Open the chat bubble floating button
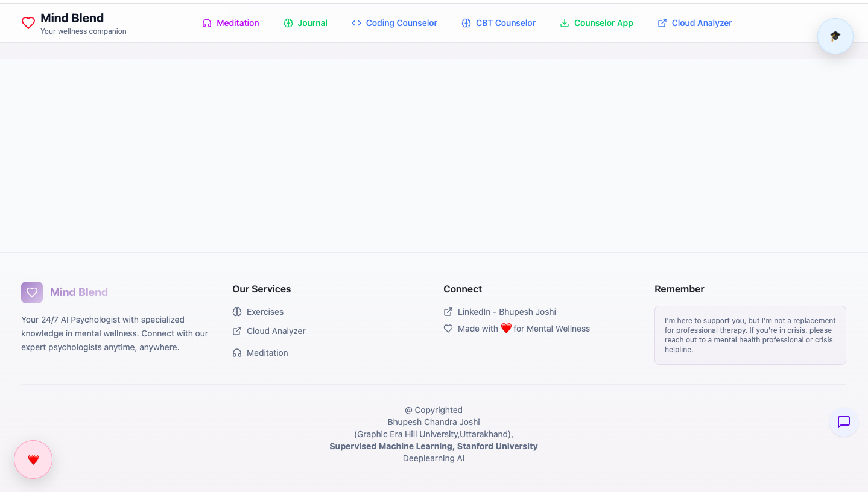 tap(844, 422)
